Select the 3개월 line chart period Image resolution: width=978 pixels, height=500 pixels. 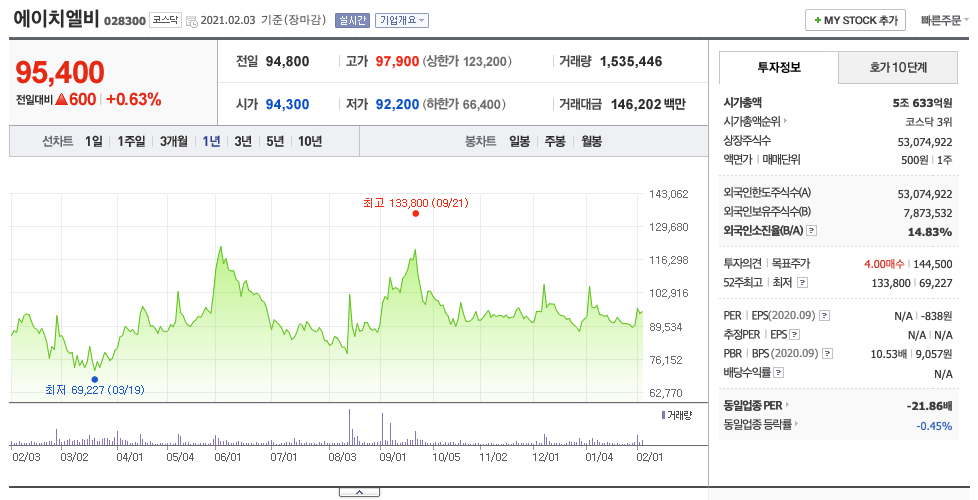pos(173,142)
